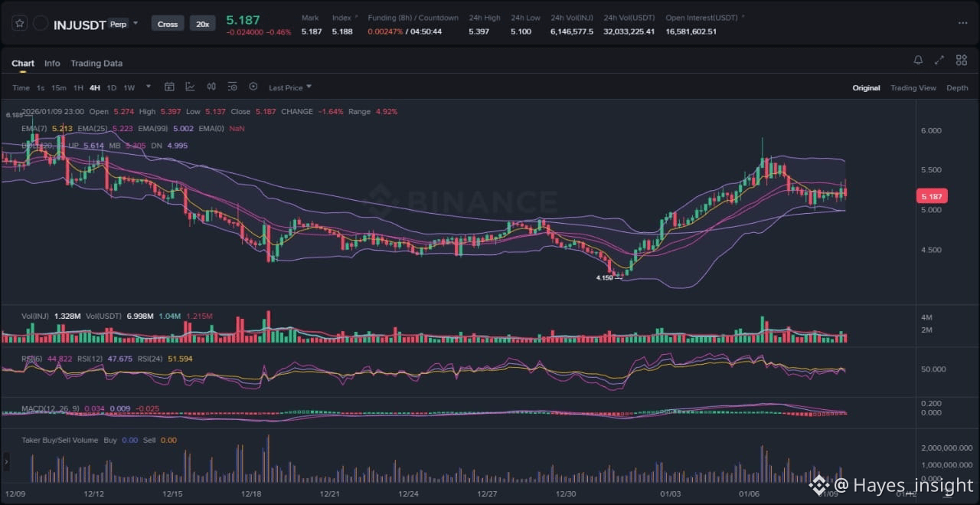Select the 4H timeframe interval
Image resolution: width=980 pixels, height=505 pixels.
95,88
